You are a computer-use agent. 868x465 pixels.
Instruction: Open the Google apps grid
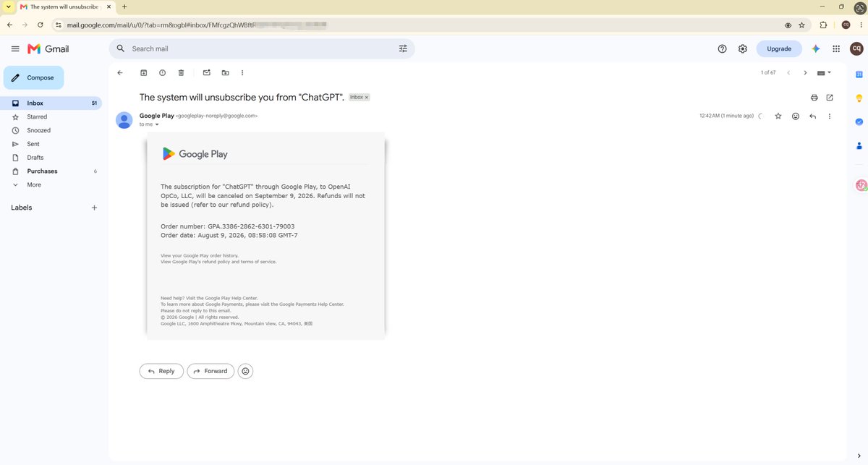pyautogui.click(x=836, y=48)
